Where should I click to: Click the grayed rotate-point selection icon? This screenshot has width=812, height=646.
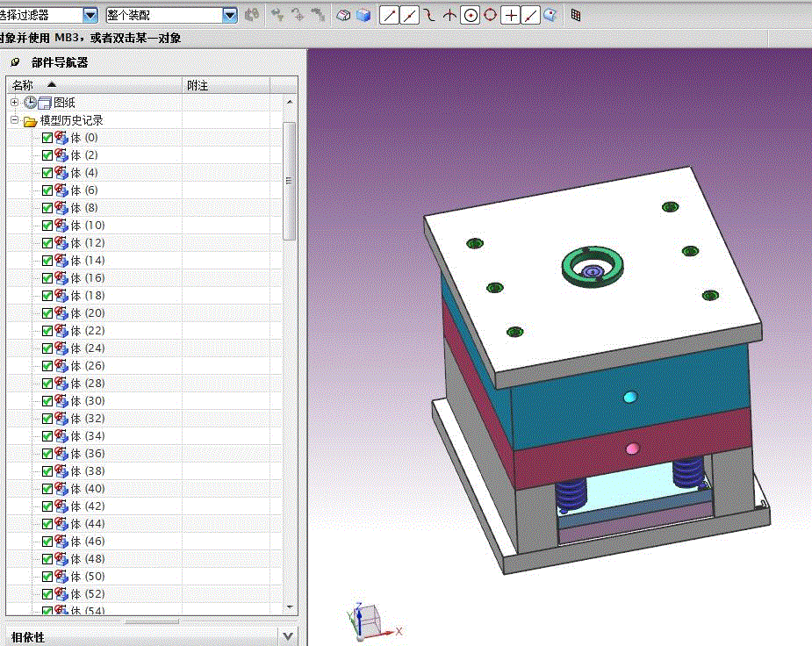point(298,15)
